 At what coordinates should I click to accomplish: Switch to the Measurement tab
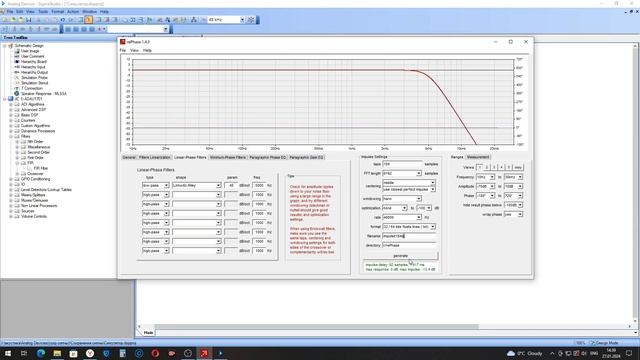point(478,157)
